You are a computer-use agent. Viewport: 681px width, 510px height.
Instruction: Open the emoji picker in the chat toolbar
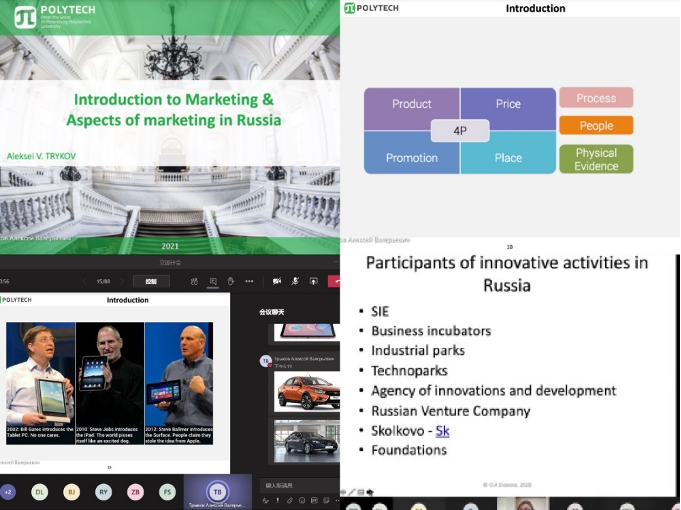302,501
